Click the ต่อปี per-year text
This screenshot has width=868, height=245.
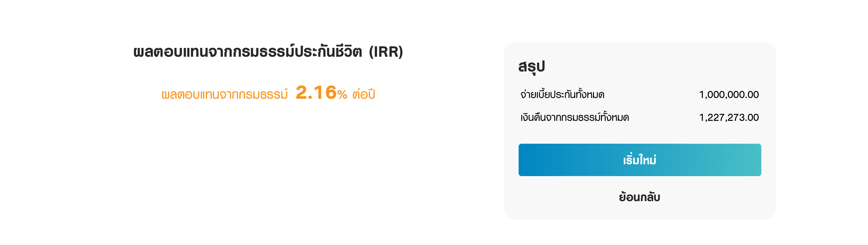point(364,94)
